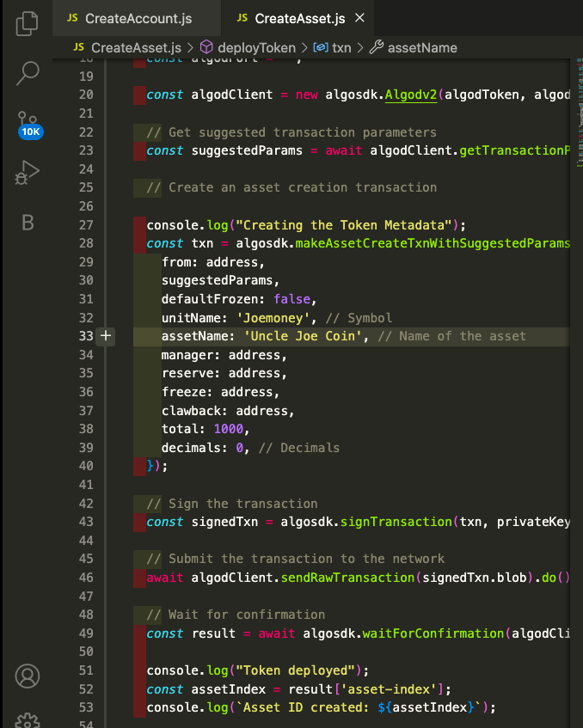583x728 pixels.
Task: Click the freeze property on line 36
Action: [x=183, y=392]
